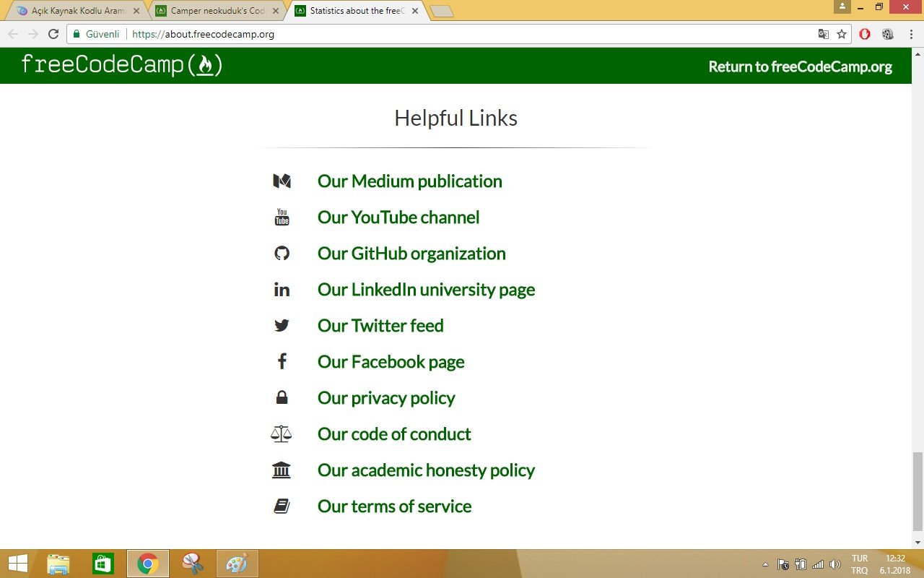Open a new browser tab

tap(441, 11)
